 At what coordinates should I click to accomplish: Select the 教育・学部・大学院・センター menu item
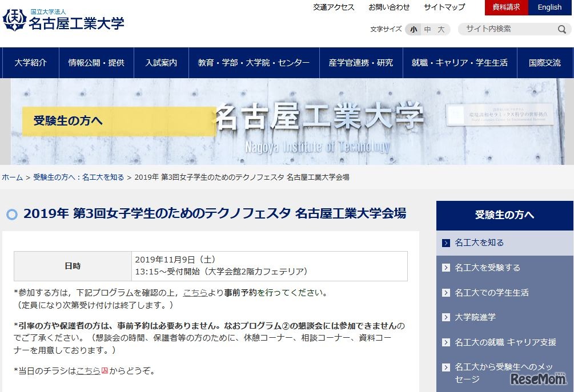click(x=252, y=63)
